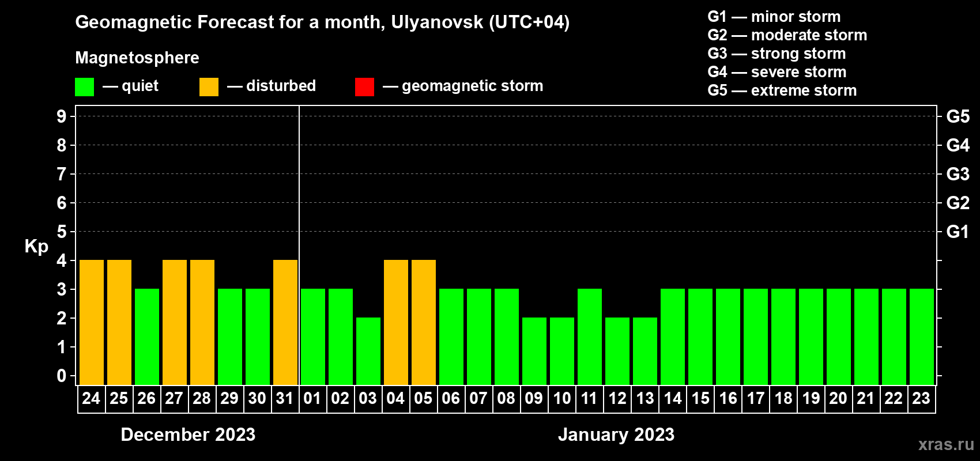This screenshot has width=980, height=461.
Task: Click the orange bar for December 28
Action: (x=202, y=323)
